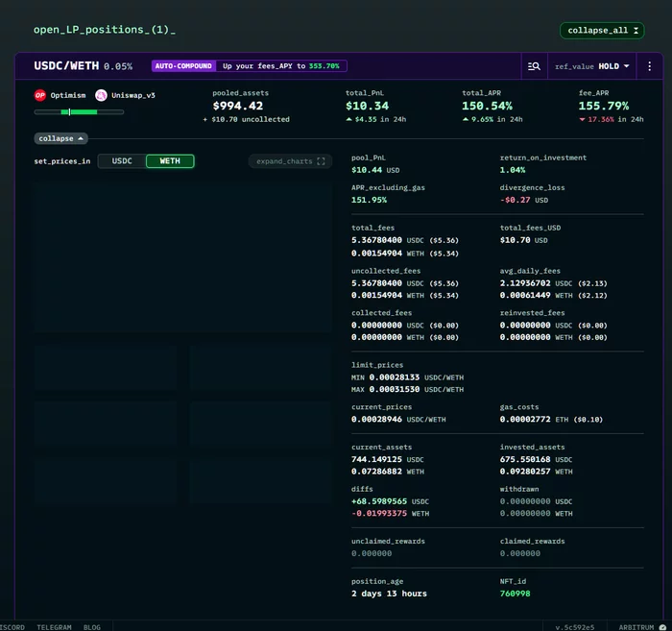Click the price range indicator bar

79,111
